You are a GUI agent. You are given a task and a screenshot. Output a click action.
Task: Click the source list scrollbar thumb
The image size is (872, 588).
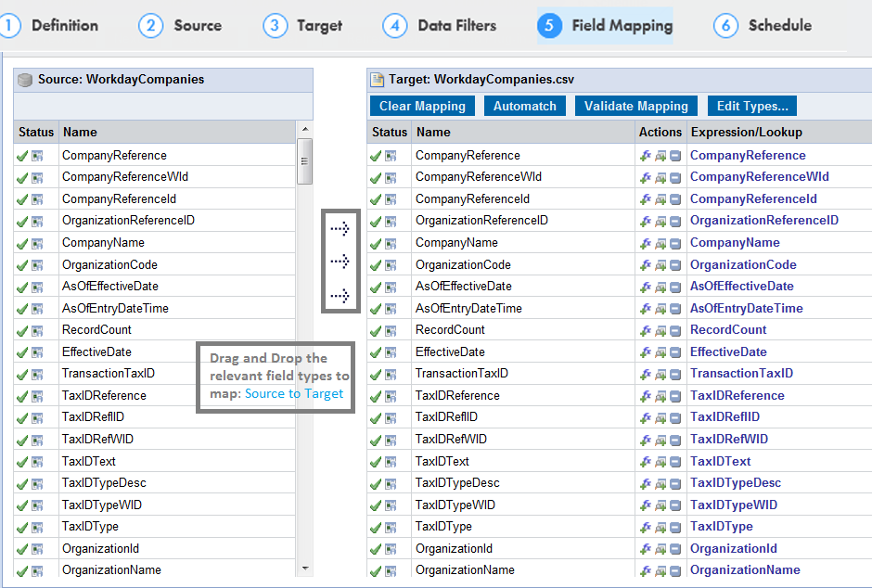(x=305, y=161)
